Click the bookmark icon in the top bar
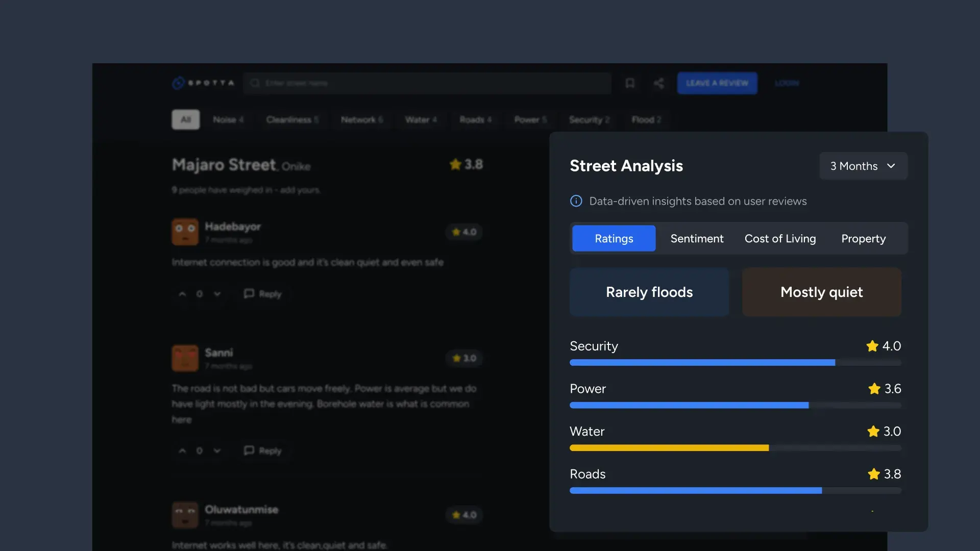Screen dimensions: 980x551 tap(630, 83)
